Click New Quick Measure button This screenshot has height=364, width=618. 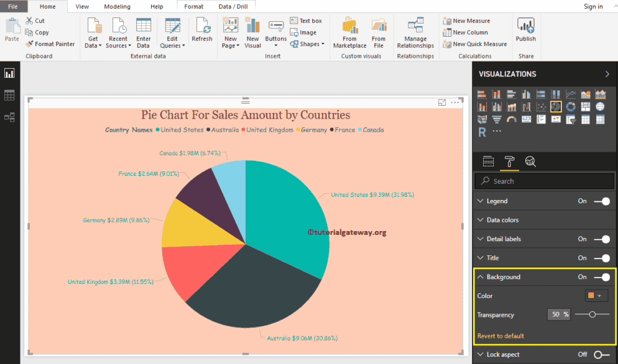[x=474, y=44]
